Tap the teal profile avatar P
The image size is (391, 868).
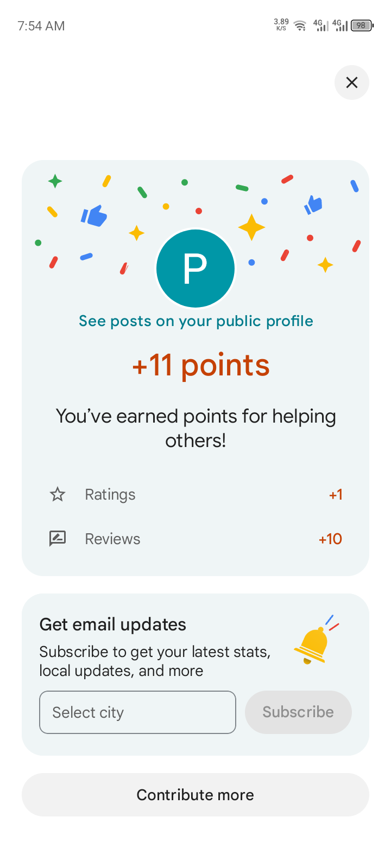195,269
